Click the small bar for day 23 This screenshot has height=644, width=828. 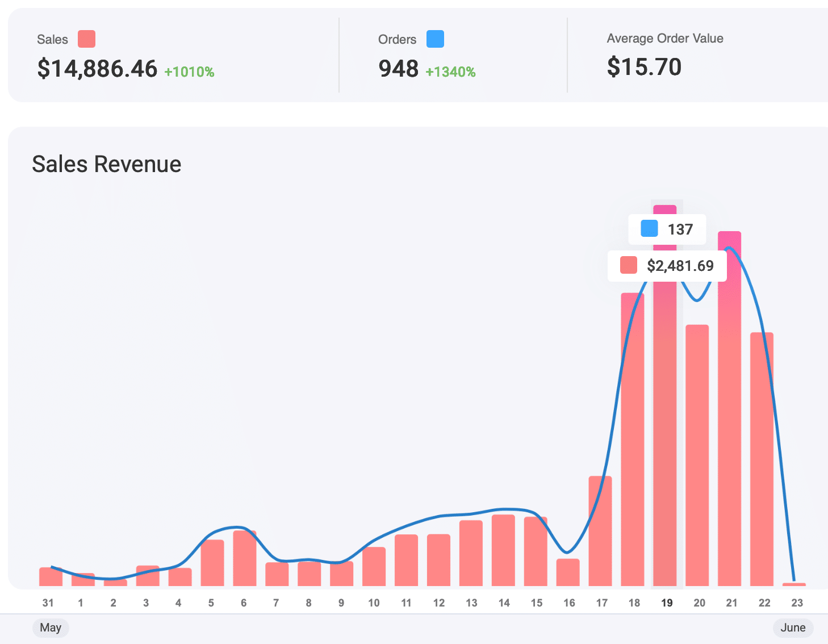click(794, 584)
